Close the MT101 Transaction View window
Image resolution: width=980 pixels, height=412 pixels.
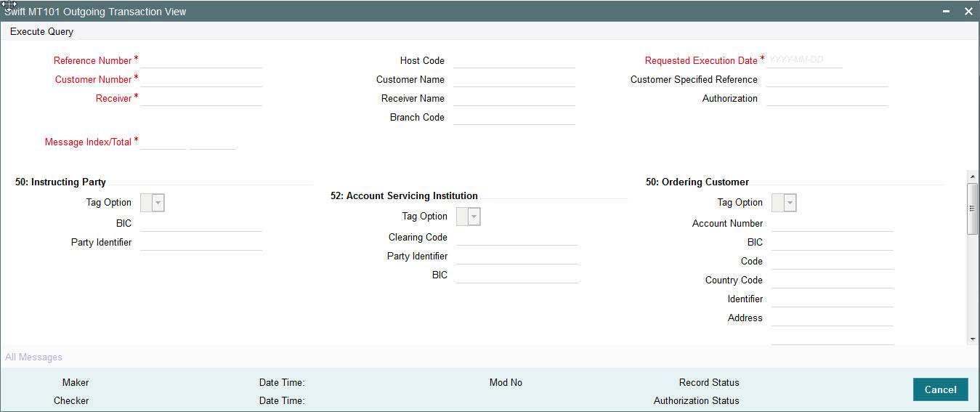[968, 11]
